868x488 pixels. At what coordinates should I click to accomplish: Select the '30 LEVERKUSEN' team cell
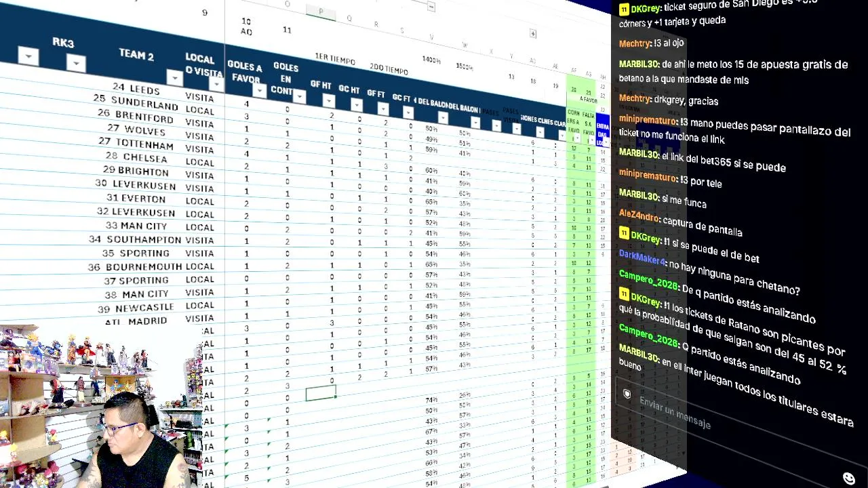(136, 184)
